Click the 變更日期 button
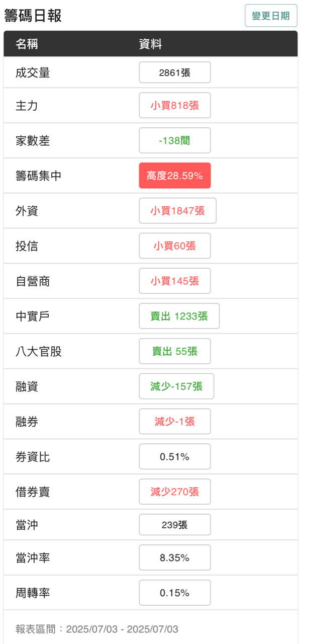The height and width of the screenshot is (644, 309). 271,16
